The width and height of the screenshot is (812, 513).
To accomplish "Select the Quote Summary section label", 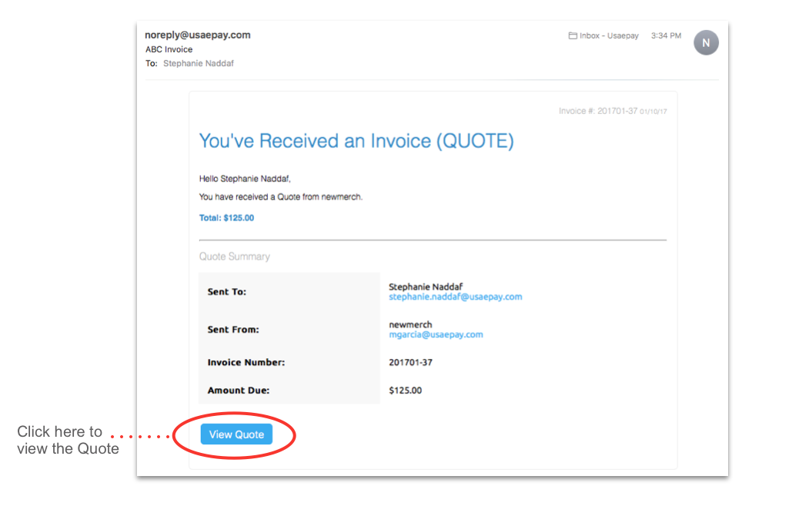I will 234,256.
